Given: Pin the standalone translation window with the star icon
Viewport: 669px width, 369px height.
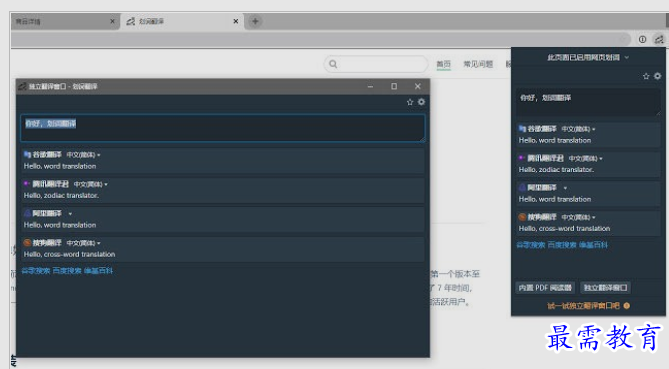Looking at the screenshot, I should (x=410, y=102).
